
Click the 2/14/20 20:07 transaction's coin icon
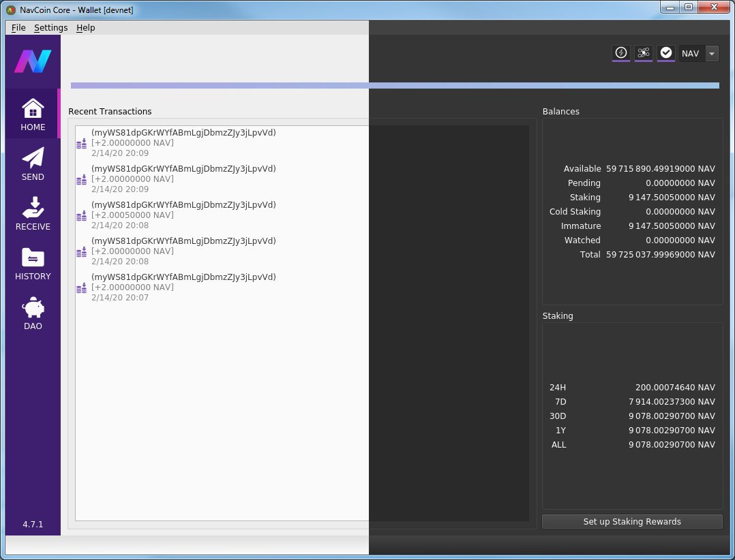pos(82,288)
